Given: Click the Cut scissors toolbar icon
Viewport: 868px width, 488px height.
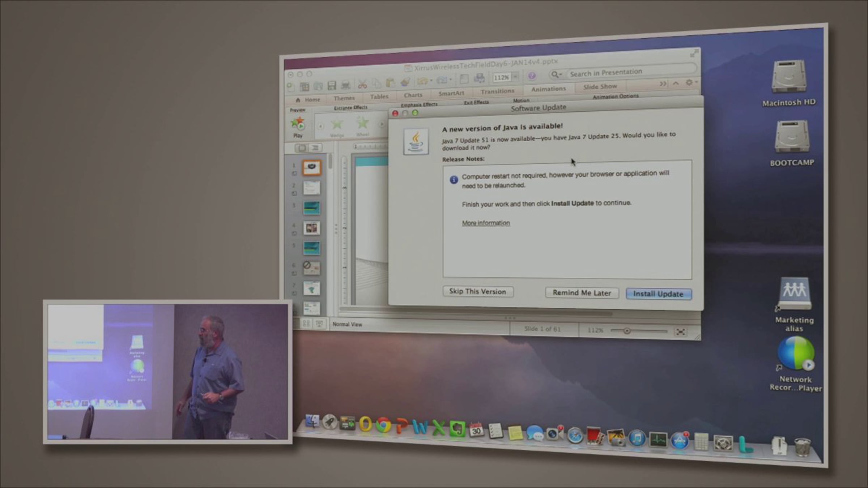Looking at the screenshot, I should (362, 84).
